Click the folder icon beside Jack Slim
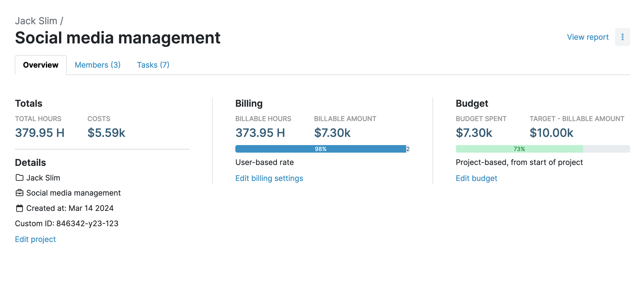The width and height of the screenshot is (644, 292). point(19,178)
